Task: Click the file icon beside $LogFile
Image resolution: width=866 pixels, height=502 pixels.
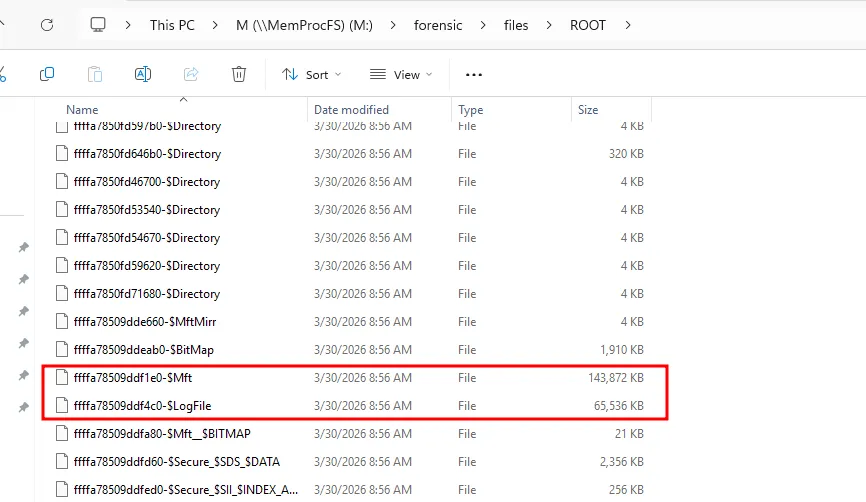Action: (x=62, y=406)
